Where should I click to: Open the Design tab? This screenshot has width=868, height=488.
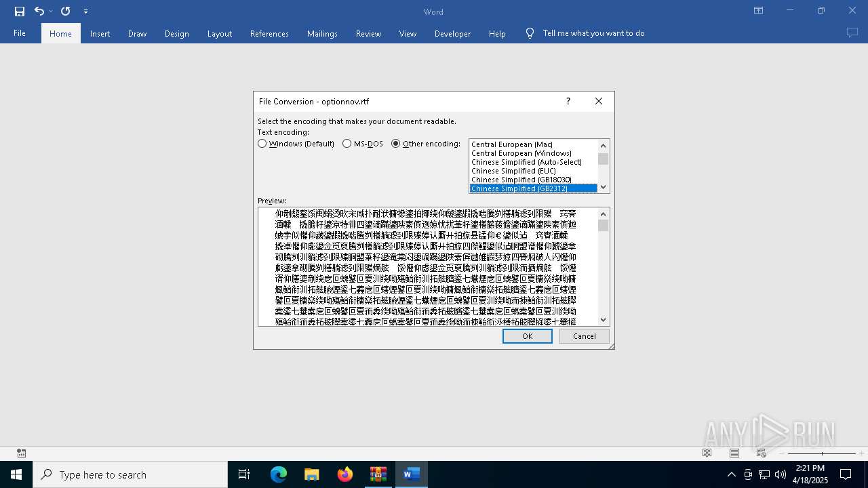coord(176,33)
